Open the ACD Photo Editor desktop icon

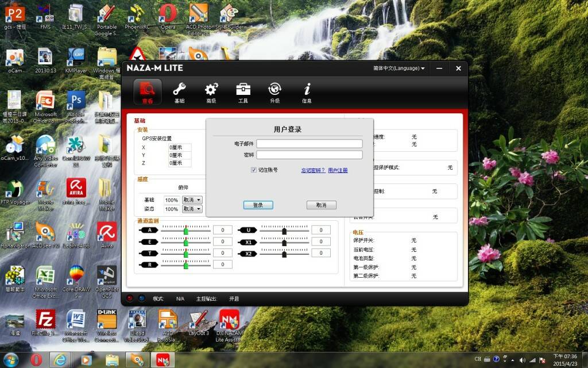tap(199, 20)
